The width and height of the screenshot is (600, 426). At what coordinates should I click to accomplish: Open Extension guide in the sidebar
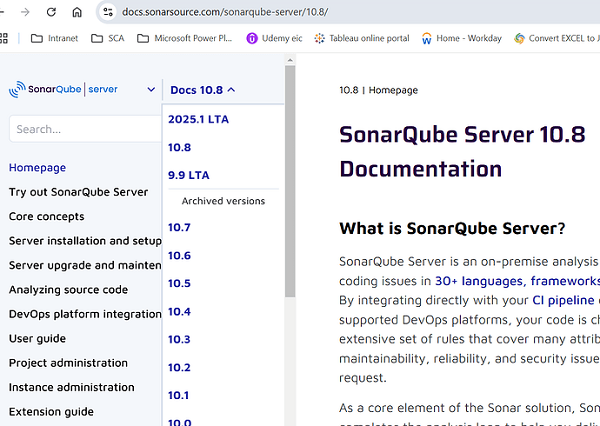point(51,412)
